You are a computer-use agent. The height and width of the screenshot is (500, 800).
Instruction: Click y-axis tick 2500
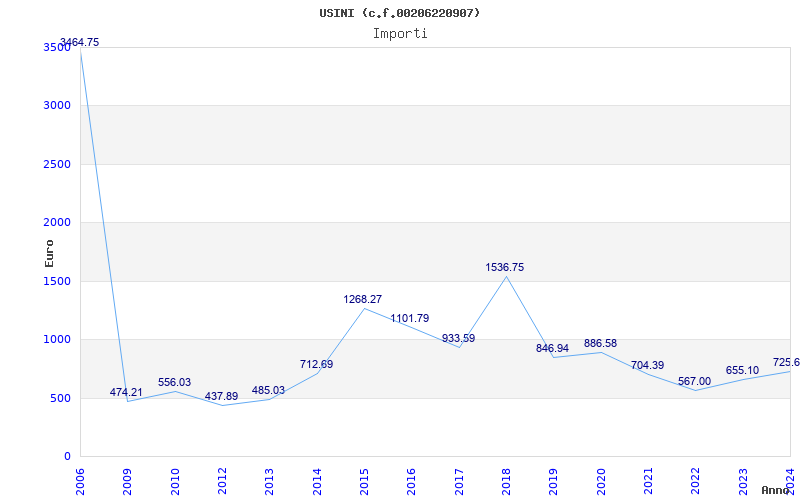(x=57, y=164)
